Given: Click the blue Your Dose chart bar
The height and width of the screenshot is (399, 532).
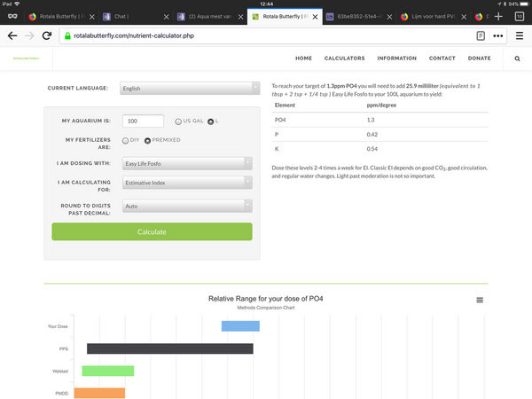Looking at the screenshot, I should click(x=239, y=326).
